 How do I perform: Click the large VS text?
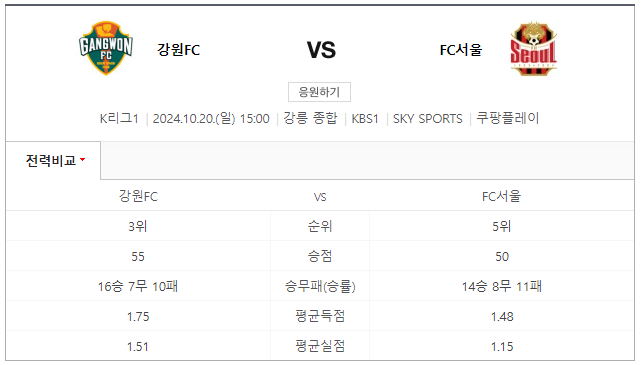pos(321,50)
